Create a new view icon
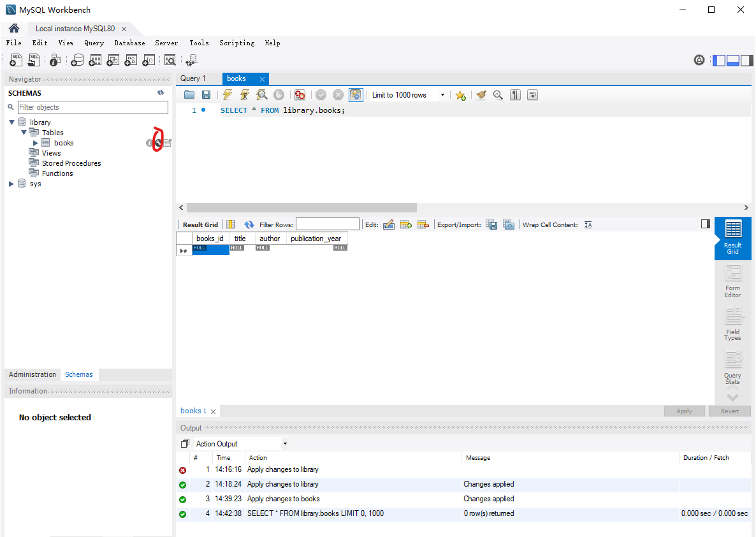Viewport: 756px width, 537px height. (113, 61)
